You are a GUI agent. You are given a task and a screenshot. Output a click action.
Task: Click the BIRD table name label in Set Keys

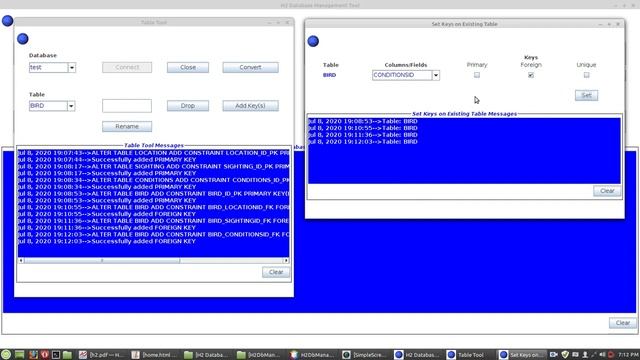coord(329,75)
